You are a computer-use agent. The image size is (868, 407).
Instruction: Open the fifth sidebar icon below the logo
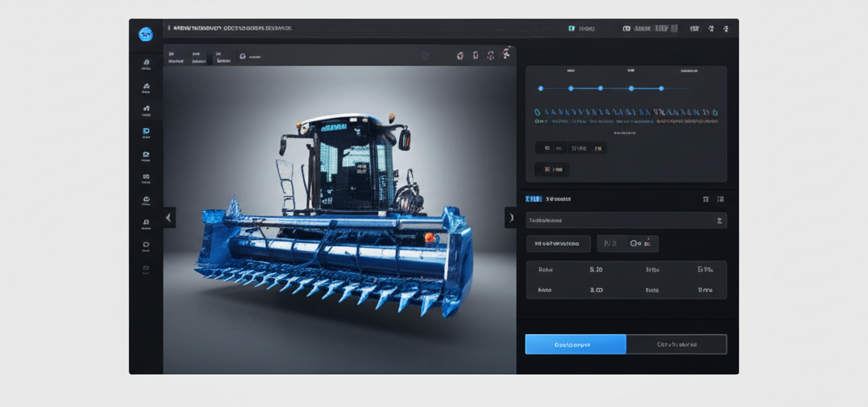(x=146, y=154)
